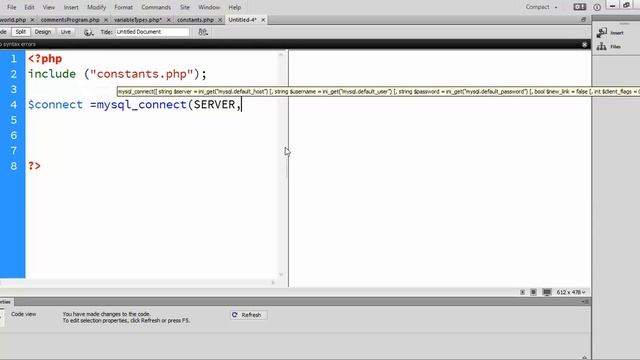
Task: Switch to Split view
Action: coord(20,32)
